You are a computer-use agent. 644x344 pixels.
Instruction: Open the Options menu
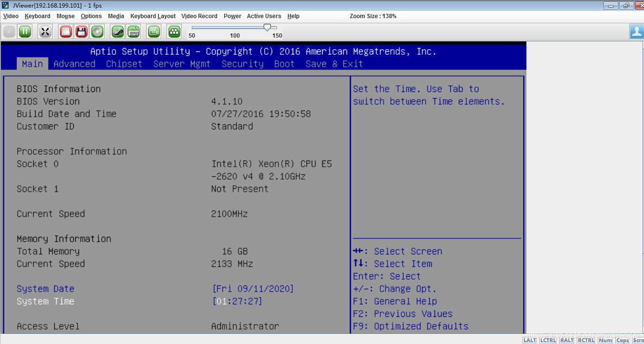pos(91,16)
